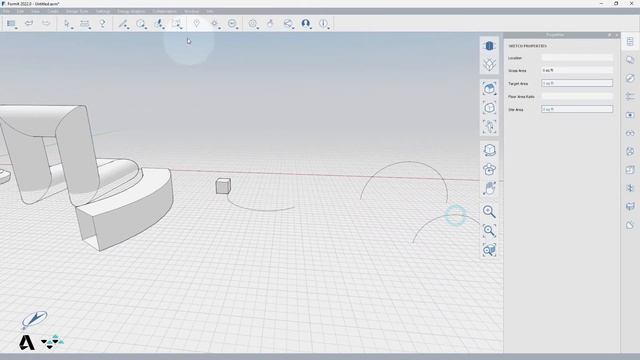This screenshot has height=360, width=640.
Task: Open the Edit menu
Action: (x=20, y=11)
